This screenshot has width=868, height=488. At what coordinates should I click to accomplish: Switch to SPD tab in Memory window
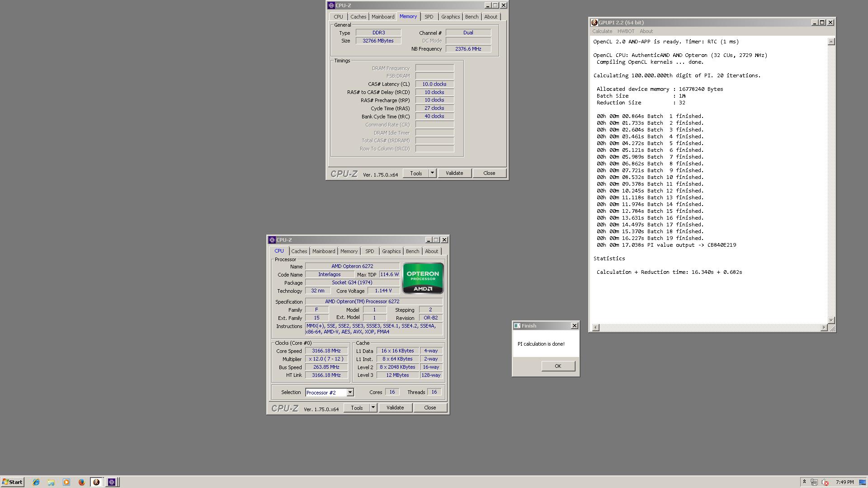click(x=429, y=17)
